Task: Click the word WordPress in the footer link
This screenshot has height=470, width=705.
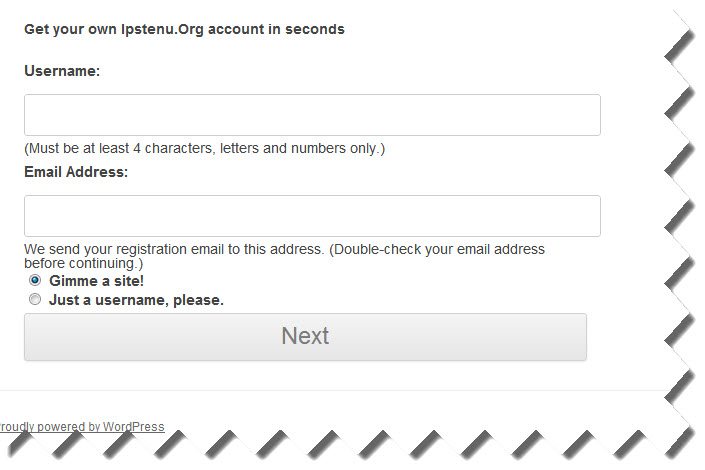Action: [x=134, y=426]
